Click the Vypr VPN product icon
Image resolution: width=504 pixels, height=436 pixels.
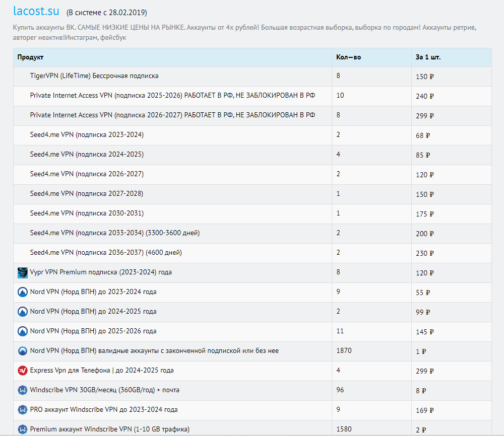tap(23, 272)
